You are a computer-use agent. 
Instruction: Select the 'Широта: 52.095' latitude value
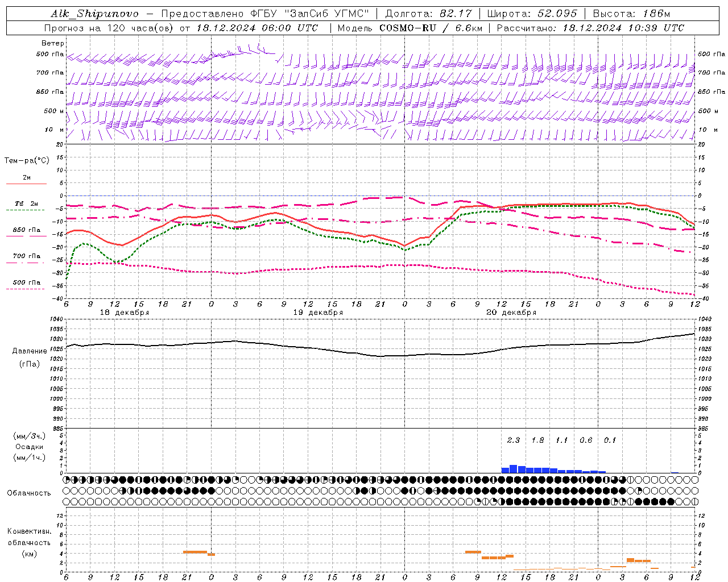tap(532, 14)
